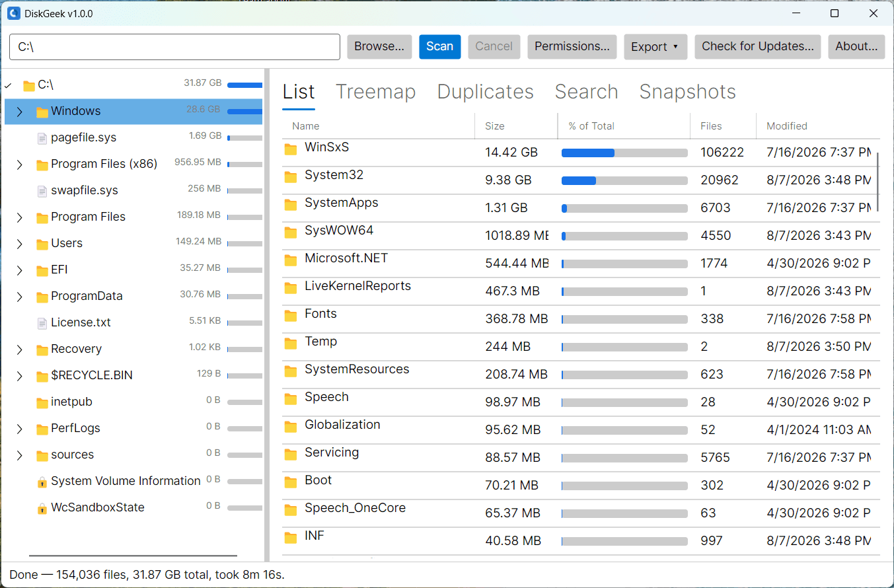Image resolution: width=894 pixels, height=588 pixels.
Task: Start a scan with Scan button
Action: point(440,46)
